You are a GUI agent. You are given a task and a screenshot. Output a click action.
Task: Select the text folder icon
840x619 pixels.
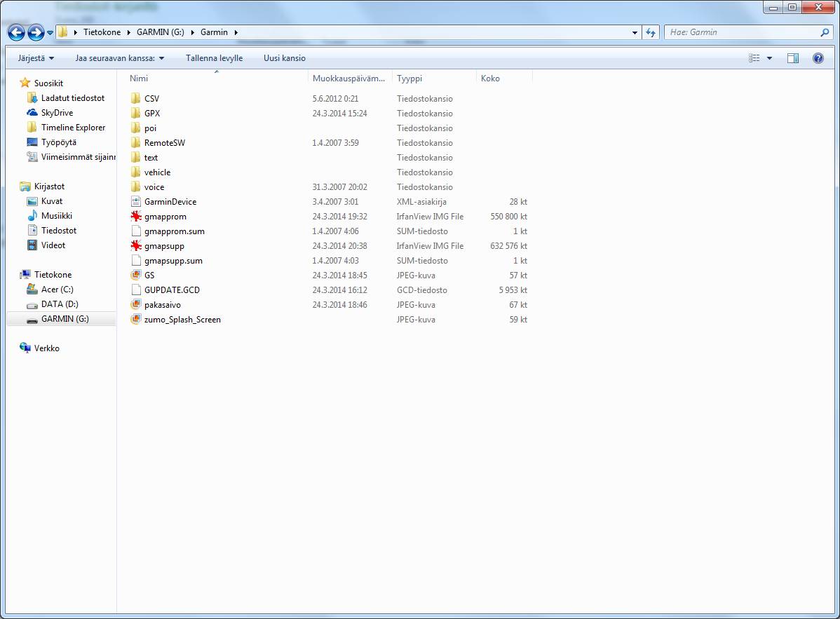[136, 158]
